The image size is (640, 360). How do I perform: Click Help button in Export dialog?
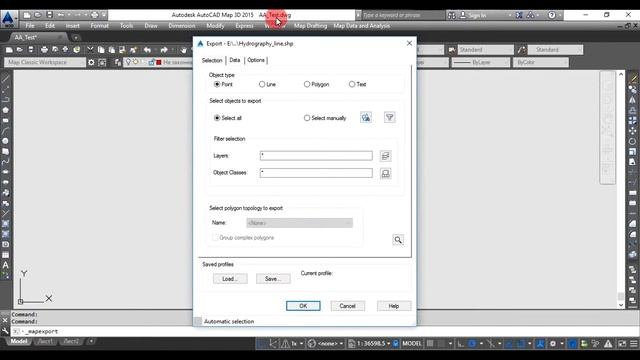394,306
